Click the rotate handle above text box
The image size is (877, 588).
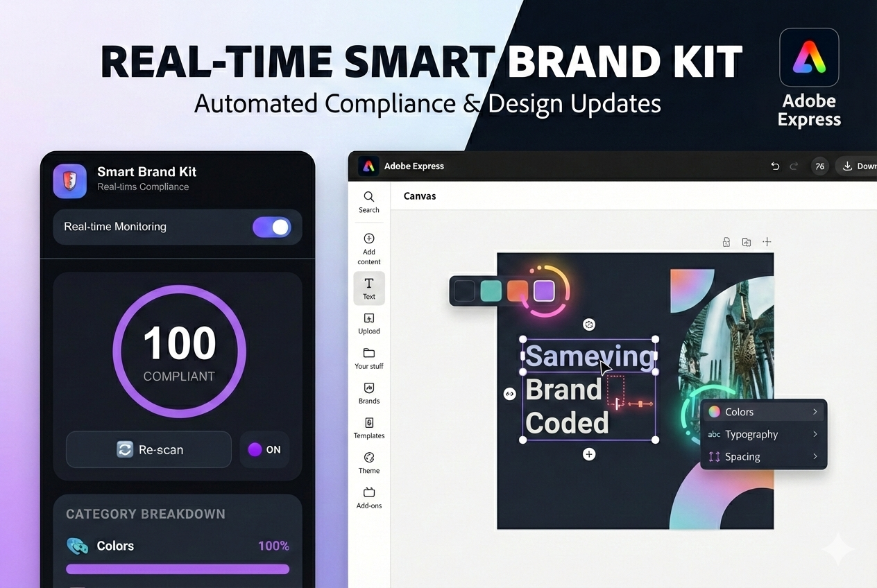589,325
